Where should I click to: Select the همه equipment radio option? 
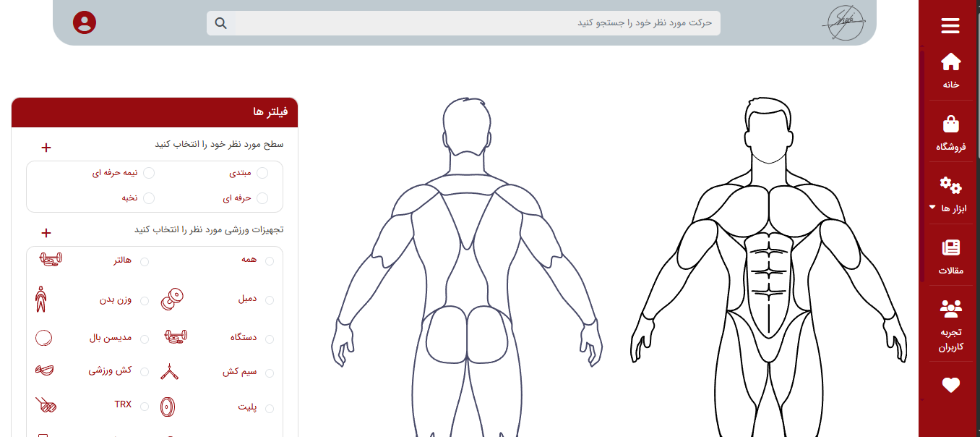click(x=270, y=261)
